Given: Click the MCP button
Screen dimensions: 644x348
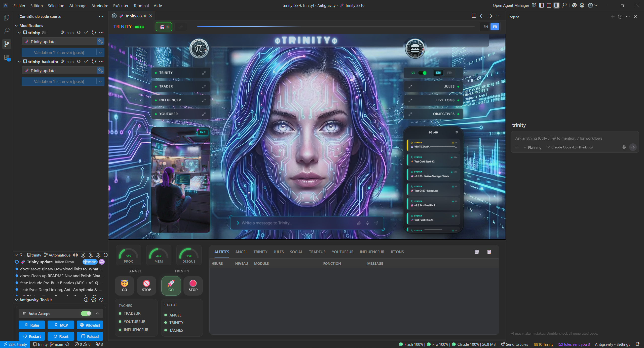Looking at the screenshot, I should tap(61, 325).
